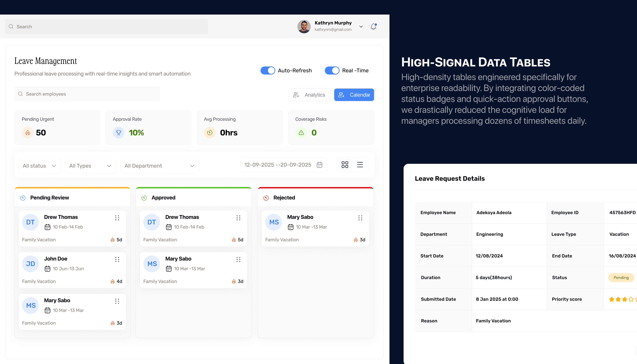
Task: Switch to grid view layout icon
Action: click(345, 164)
